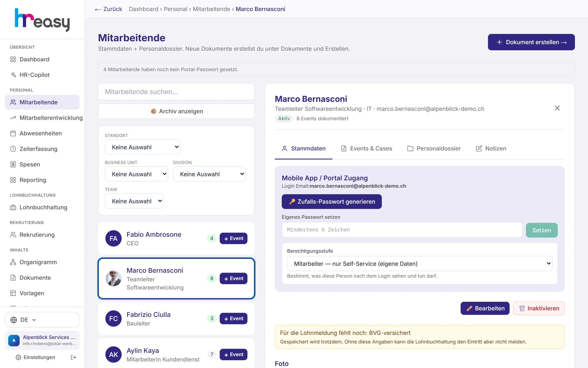This screenshot has height=368, width=588.
Task: Switch to the Events & Cases tab
Action: pos(367,148)
